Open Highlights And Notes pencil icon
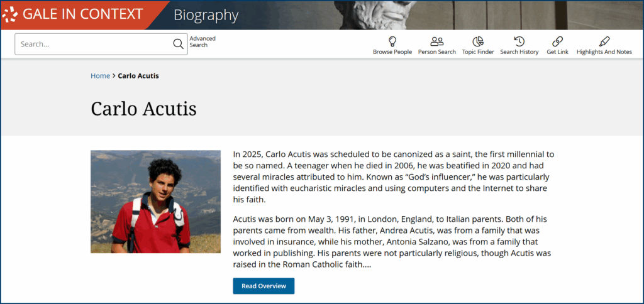 pyautogui.click(x=604, y=41)
